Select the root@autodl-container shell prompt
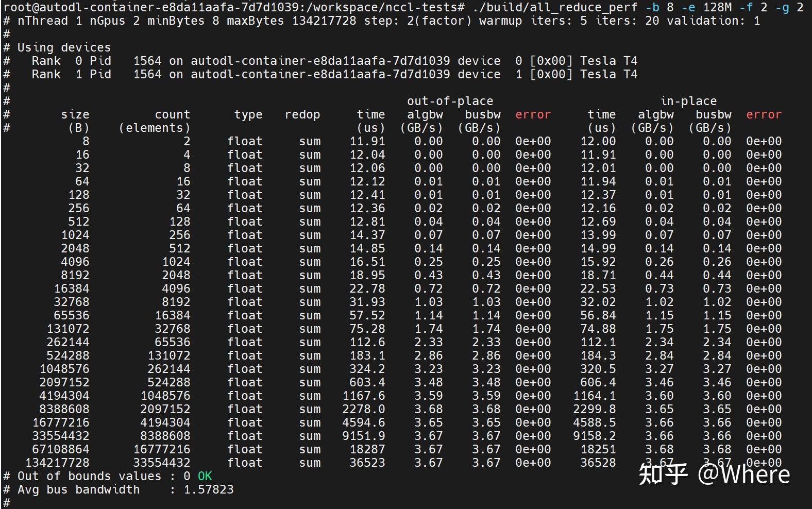Screen dimensions: 812x509 point(234,7)
